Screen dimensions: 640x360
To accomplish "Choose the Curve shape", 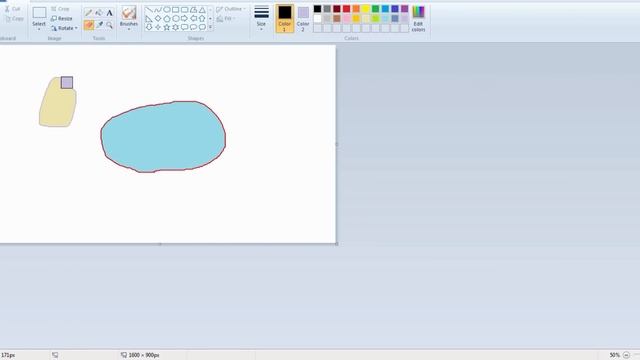I will (x=158, y=10).
